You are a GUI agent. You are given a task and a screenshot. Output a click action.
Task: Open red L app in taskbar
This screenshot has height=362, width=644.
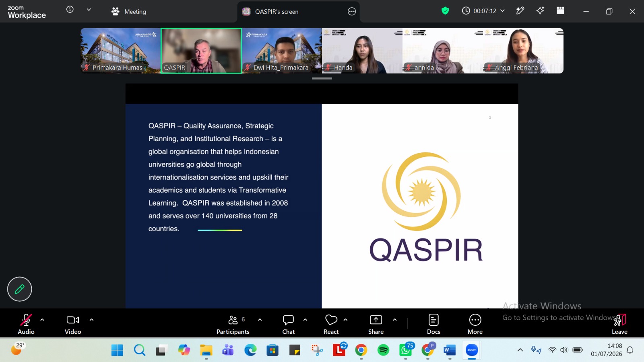339,350
